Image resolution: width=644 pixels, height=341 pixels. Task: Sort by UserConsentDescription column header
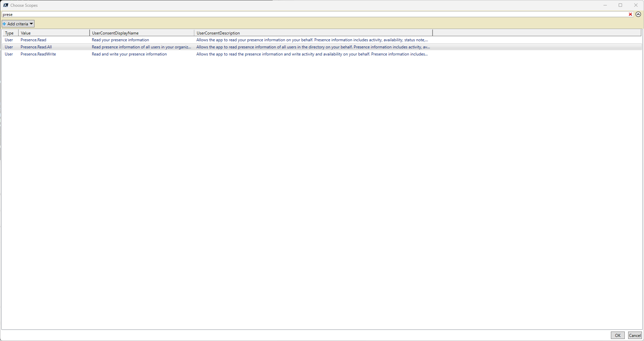pos(218,33)
